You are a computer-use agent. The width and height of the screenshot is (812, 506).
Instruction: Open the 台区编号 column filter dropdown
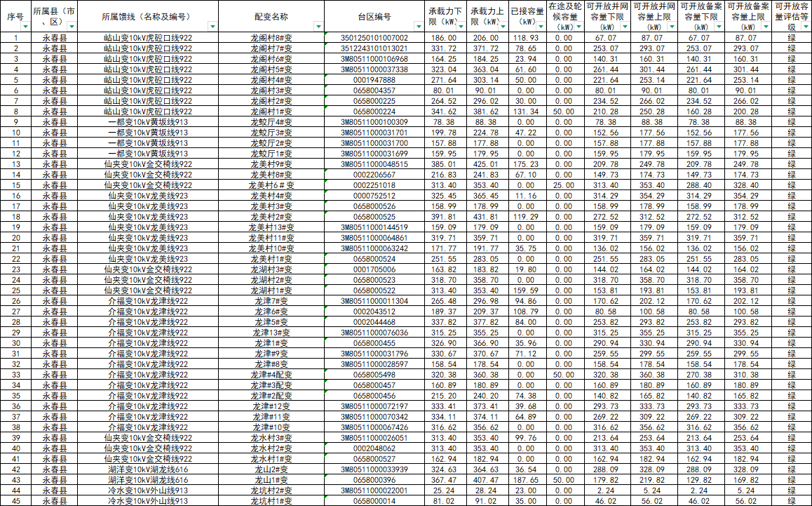point(419,27)
